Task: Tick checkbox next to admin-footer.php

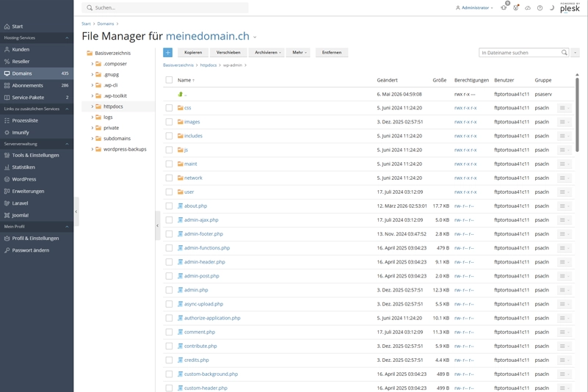Action: click(x=169, y=234)
